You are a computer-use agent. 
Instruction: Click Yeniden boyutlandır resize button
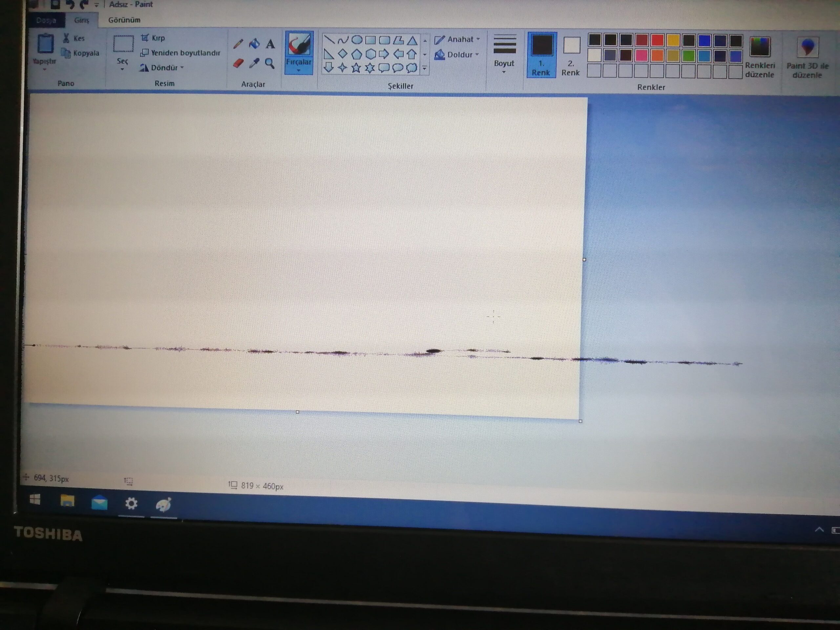pyautogui.click(x=180, y=53)
